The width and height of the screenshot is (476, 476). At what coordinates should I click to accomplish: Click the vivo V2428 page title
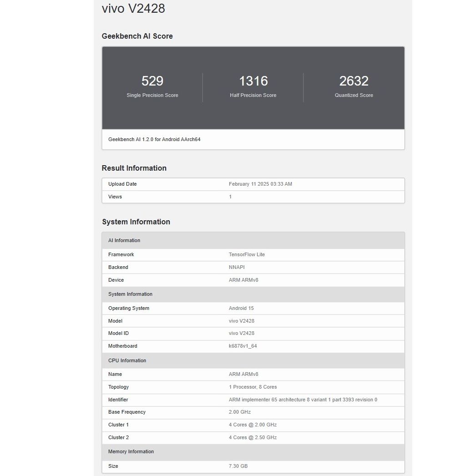click(x=133, y=8)
